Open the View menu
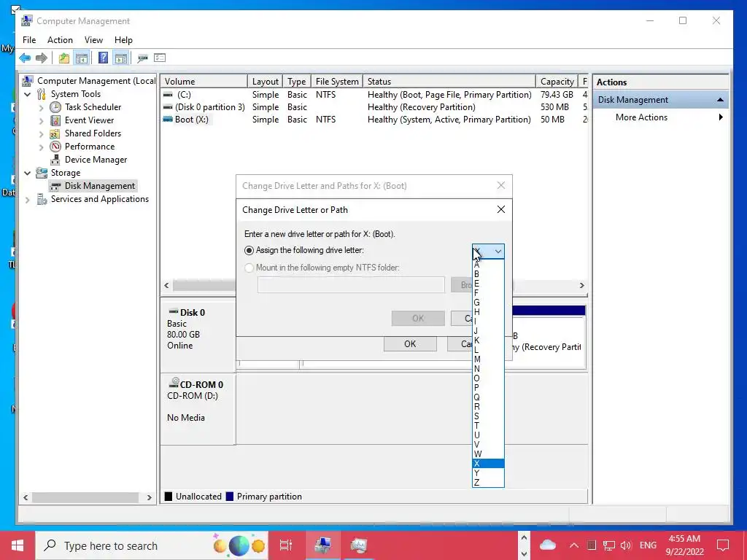 [x=93, y=40]
